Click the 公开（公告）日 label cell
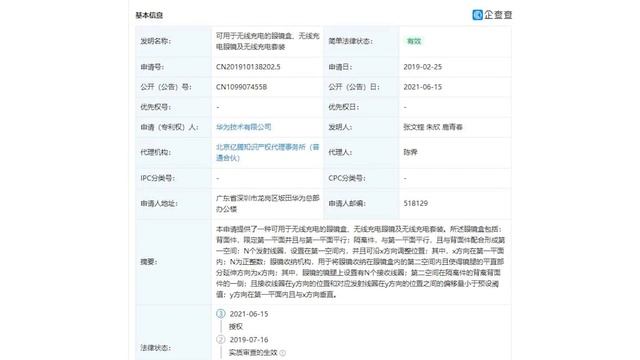This screenshot has height=360, width=640. [x=361, y=87]
